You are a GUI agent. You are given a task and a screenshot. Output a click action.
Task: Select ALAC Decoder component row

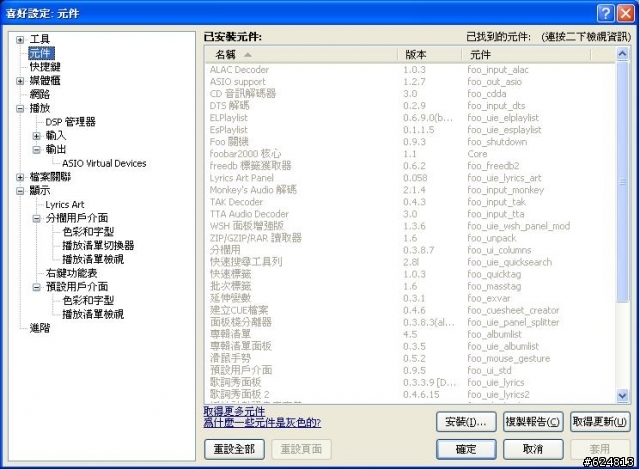(x=410, y=70)
